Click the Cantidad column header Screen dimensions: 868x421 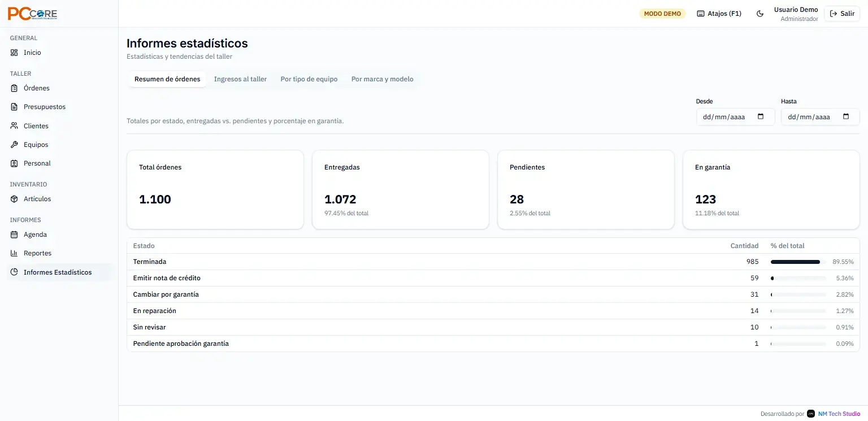(744, 246)
